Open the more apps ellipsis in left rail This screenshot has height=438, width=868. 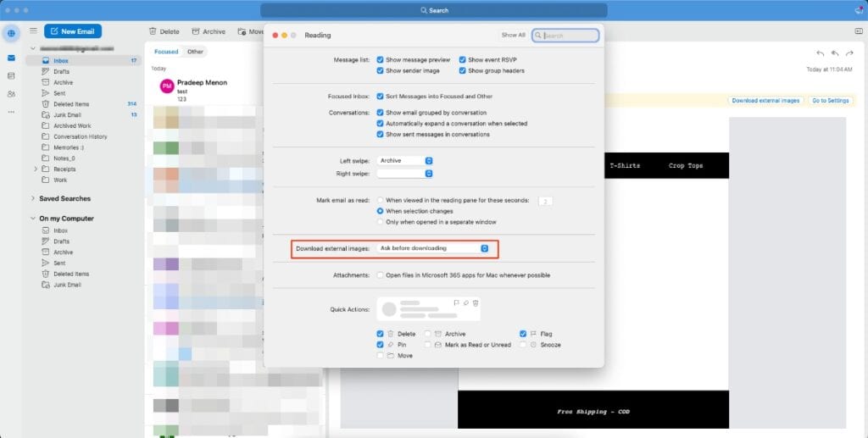(x=11, y=112)
